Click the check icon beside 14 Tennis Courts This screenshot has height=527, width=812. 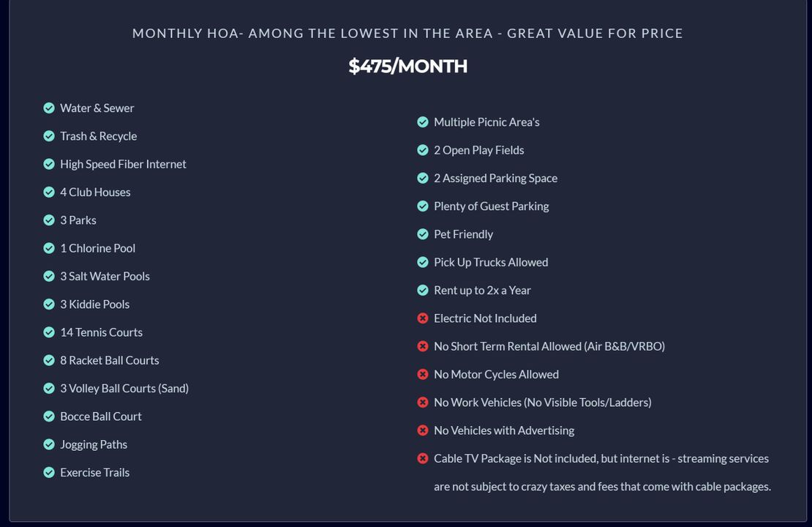49,332
